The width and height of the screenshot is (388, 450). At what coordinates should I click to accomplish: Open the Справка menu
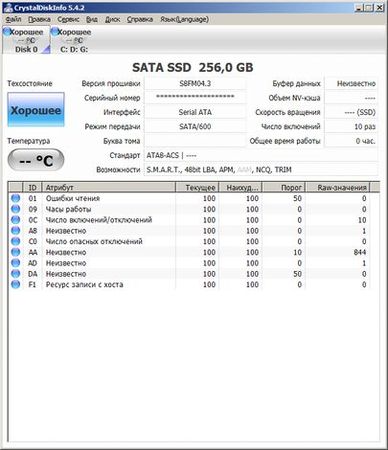pos(140,19)
